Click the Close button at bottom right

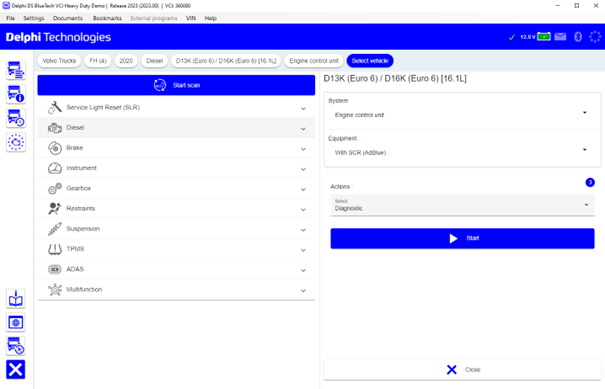coord(462,370)
